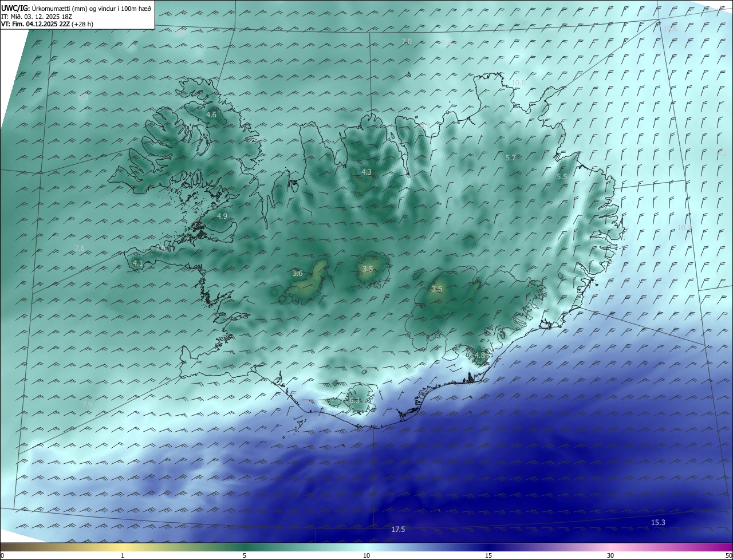Click the 10.0 value near the north coast
Viewport: 733px width, 560px height.
point(518,83)
